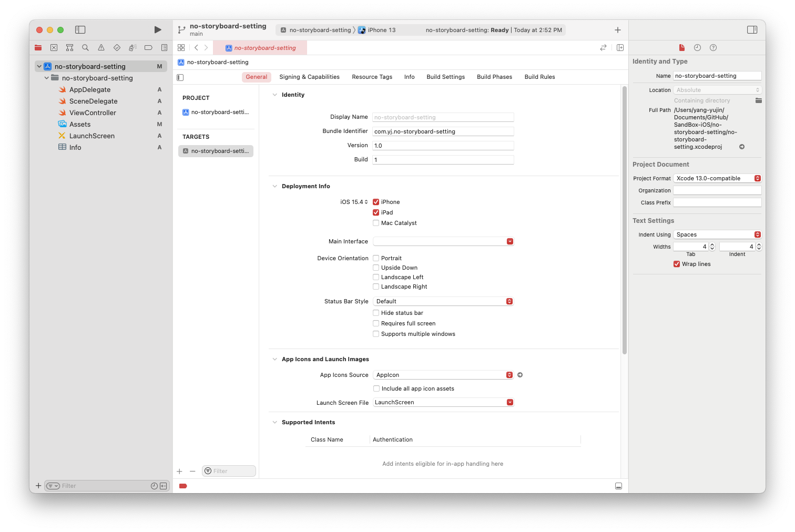This screenshot has width=795, height=532.
Task: Open ViewController in the navigator
Action: click(x=93, y=112)
